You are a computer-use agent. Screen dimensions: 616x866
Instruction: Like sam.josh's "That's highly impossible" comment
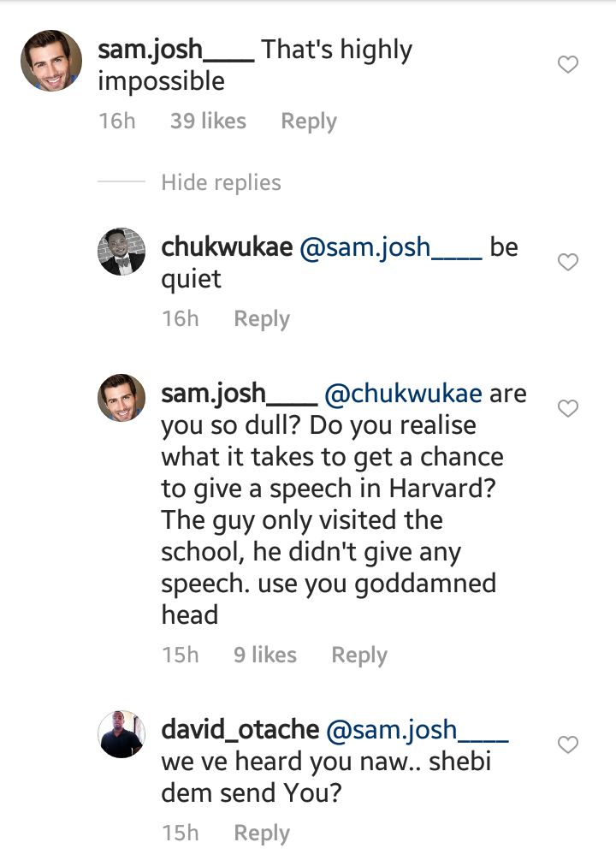tap(568, 65)
